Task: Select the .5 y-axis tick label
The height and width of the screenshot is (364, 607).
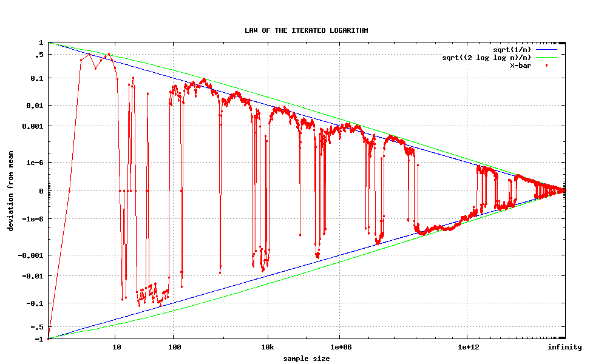Action: 39,55
